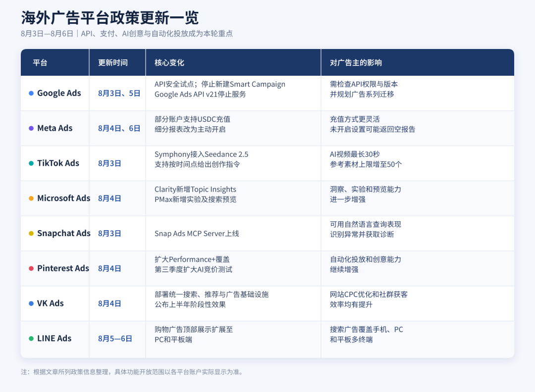Click the orange dot beside Microsoft Ads
The image size is (535, 392).
31,198
